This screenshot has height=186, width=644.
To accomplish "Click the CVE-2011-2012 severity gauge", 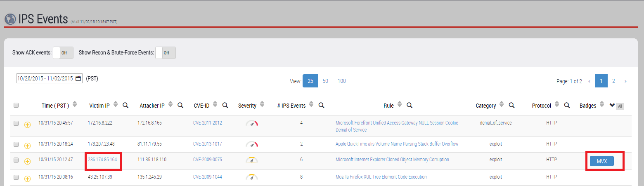I will 252,123.
